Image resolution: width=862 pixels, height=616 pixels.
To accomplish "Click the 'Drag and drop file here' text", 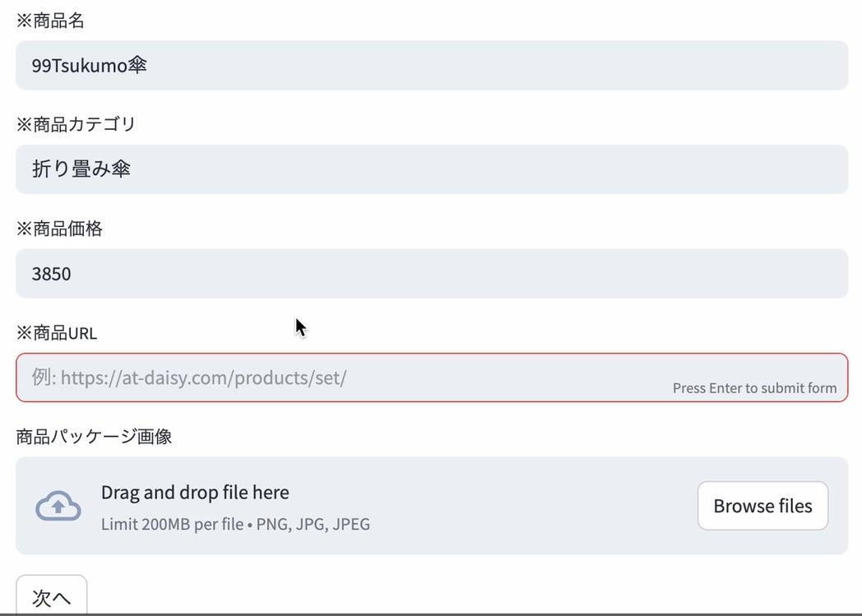I will (x=195, y=493).
